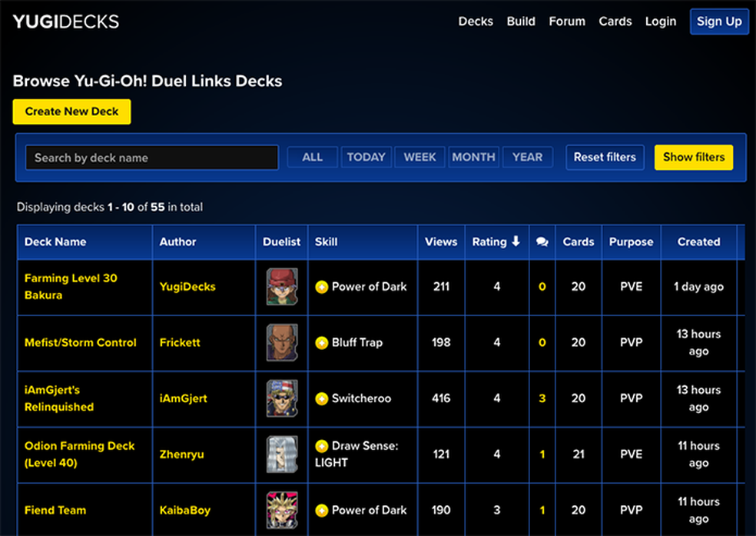The width and height of the screenshot is (756, 536).
Task: Open the 1 comment on Fiend Team
Action: 542,511
